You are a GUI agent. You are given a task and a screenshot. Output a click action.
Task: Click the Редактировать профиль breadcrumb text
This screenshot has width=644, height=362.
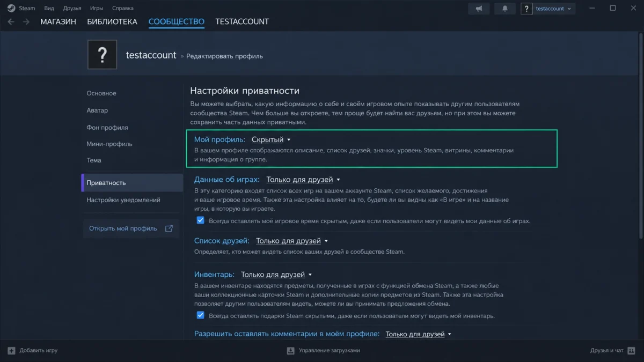(x=224, y=56)
